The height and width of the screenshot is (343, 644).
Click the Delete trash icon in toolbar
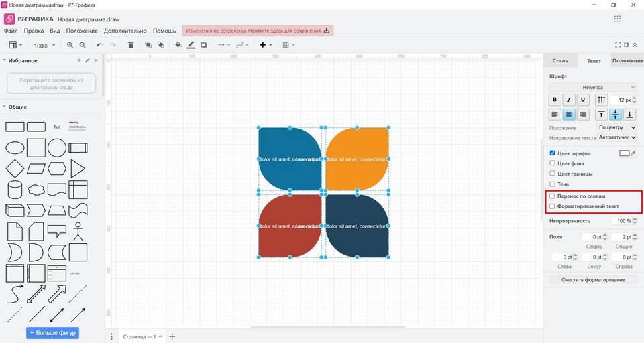click(x=131, y=45)
